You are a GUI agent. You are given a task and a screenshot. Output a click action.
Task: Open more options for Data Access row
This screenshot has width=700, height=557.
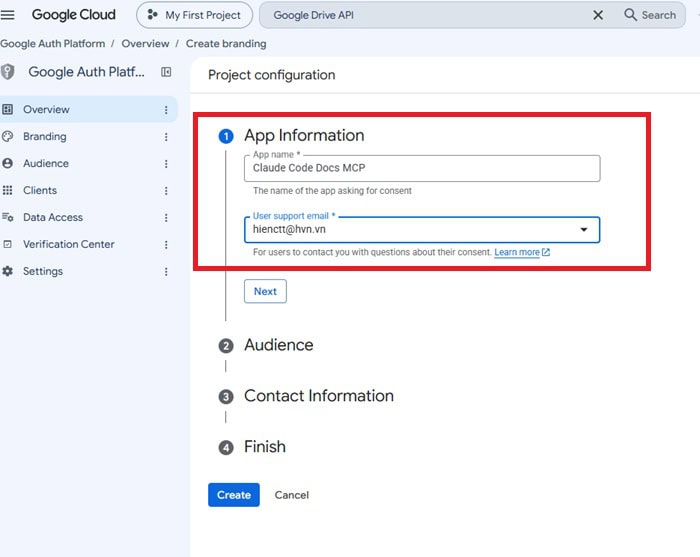[x=166, y=218]
